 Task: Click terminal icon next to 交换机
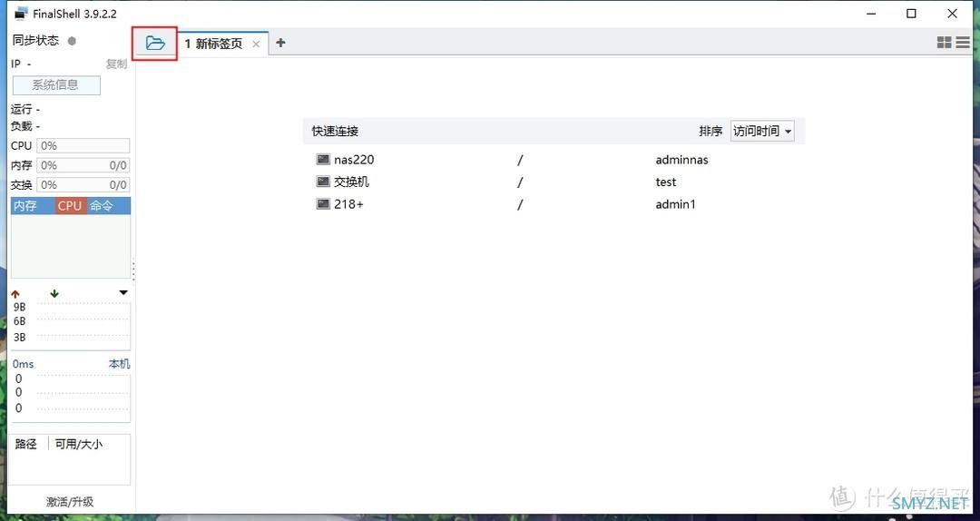(x=322, y=182)
